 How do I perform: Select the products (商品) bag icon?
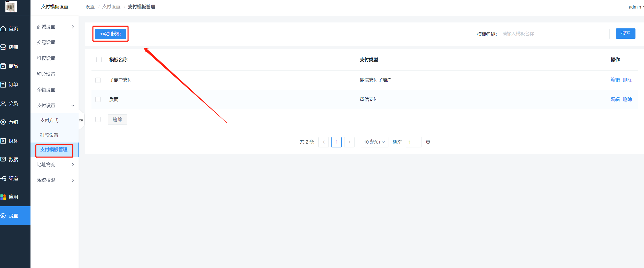click(3, 66)
